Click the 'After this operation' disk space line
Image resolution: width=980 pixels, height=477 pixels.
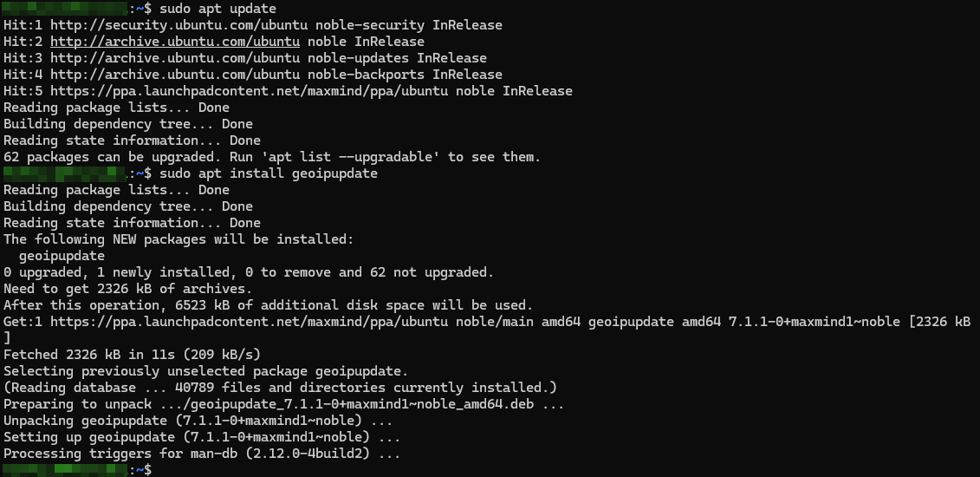coord(268,305)
